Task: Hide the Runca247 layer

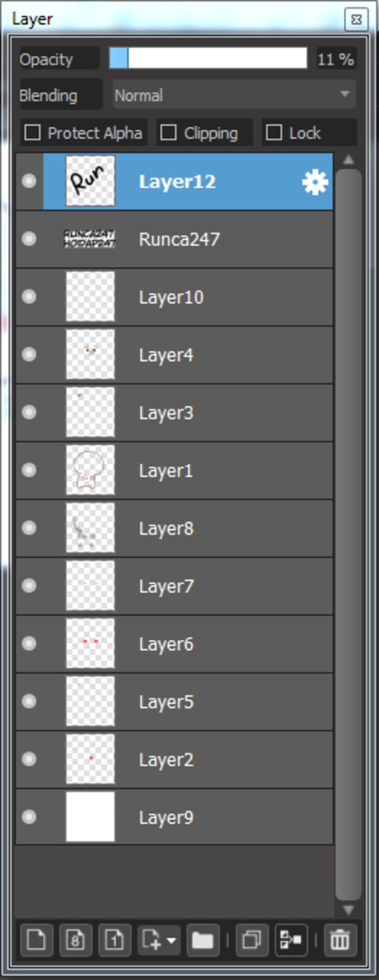Action: point(29,239)
